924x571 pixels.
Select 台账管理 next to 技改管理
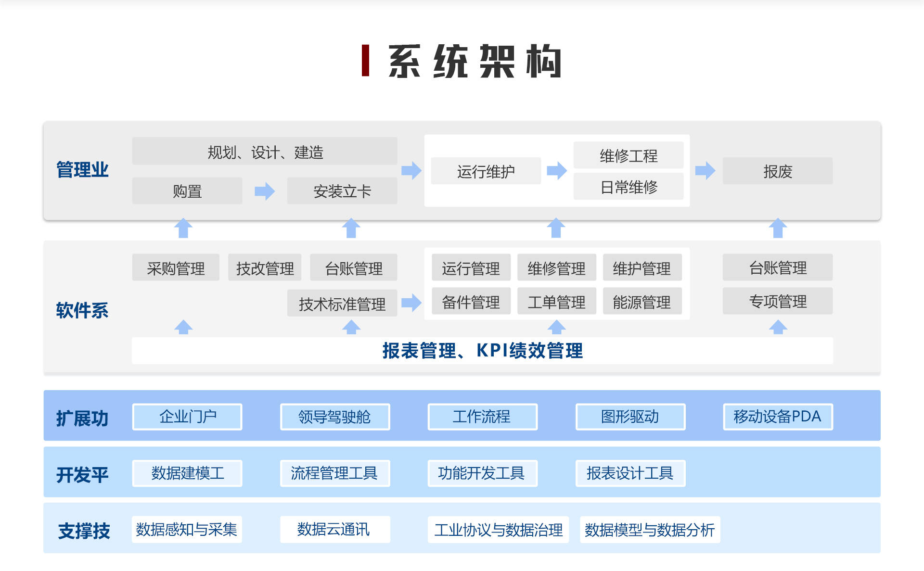point(354,267)
